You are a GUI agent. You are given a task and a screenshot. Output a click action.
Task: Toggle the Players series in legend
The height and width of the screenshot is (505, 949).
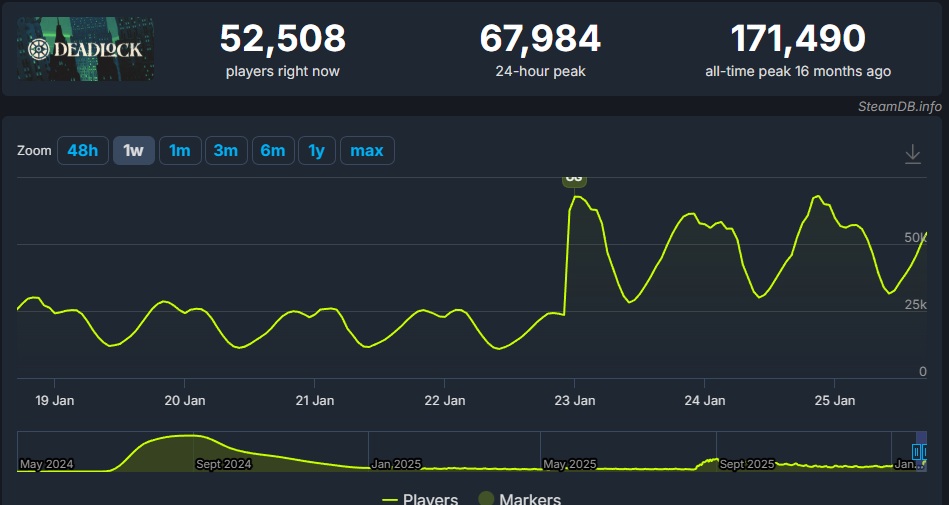coord(420,499)
